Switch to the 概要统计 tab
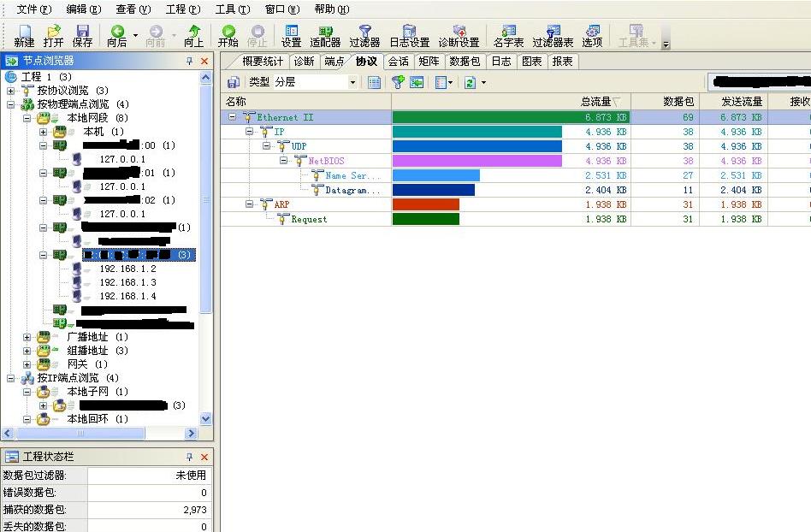 coord(262,62)
